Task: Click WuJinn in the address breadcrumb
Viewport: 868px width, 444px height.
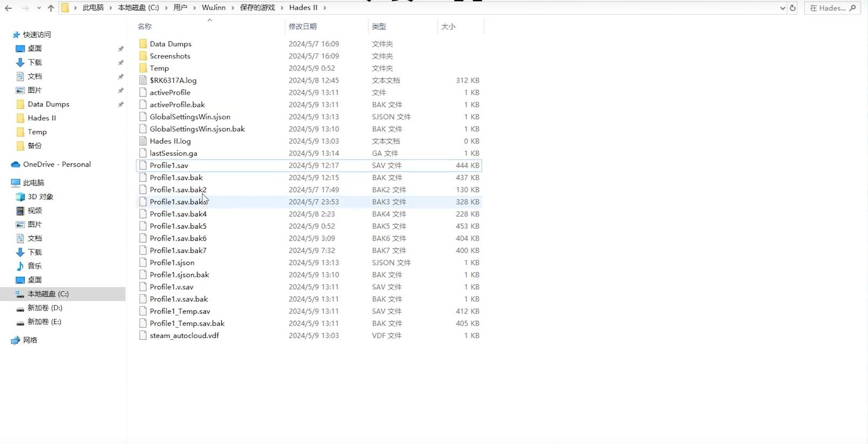Action: (x=214, y=8)
